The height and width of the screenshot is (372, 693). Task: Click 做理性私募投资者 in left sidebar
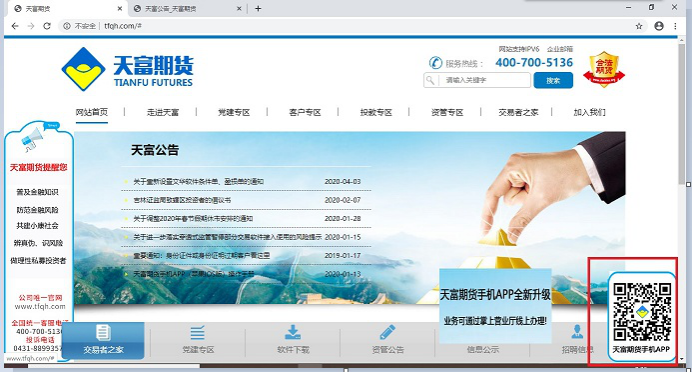(38, 261)
